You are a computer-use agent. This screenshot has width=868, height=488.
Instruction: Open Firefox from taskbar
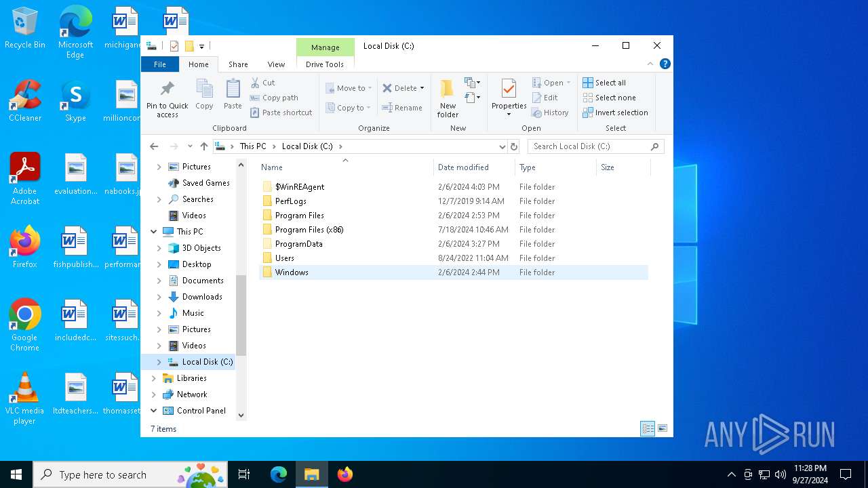pos(345,474)
